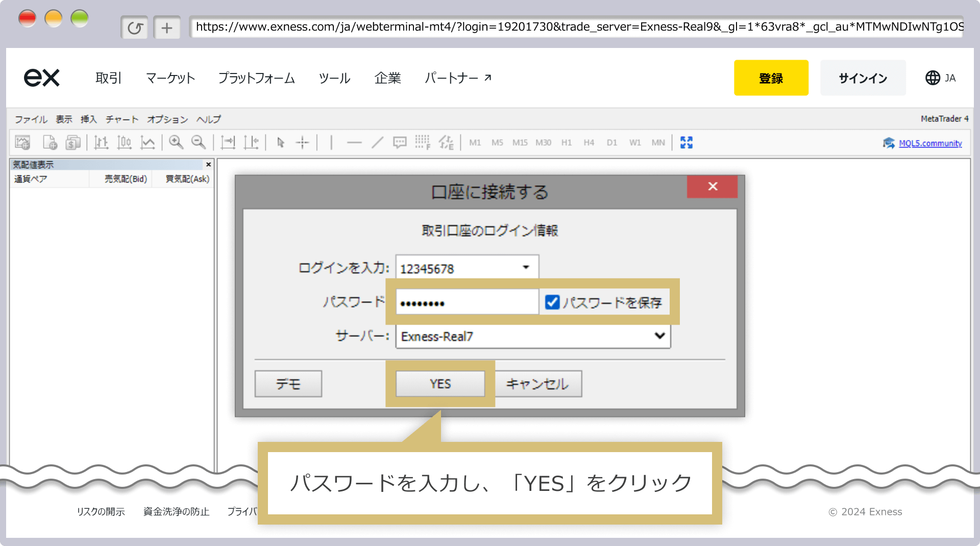This screenshot has height=546, width=980.
Task: Open the language globe selector JA
Action: 941,78
